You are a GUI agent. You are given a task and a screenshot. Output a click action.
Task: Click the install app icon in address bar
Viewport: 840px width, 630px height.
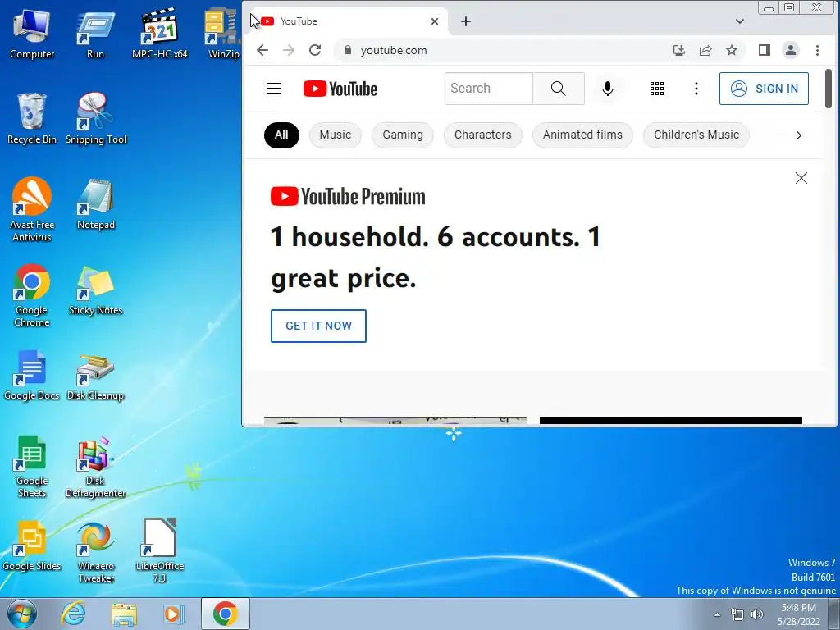[x=678, y=50]
